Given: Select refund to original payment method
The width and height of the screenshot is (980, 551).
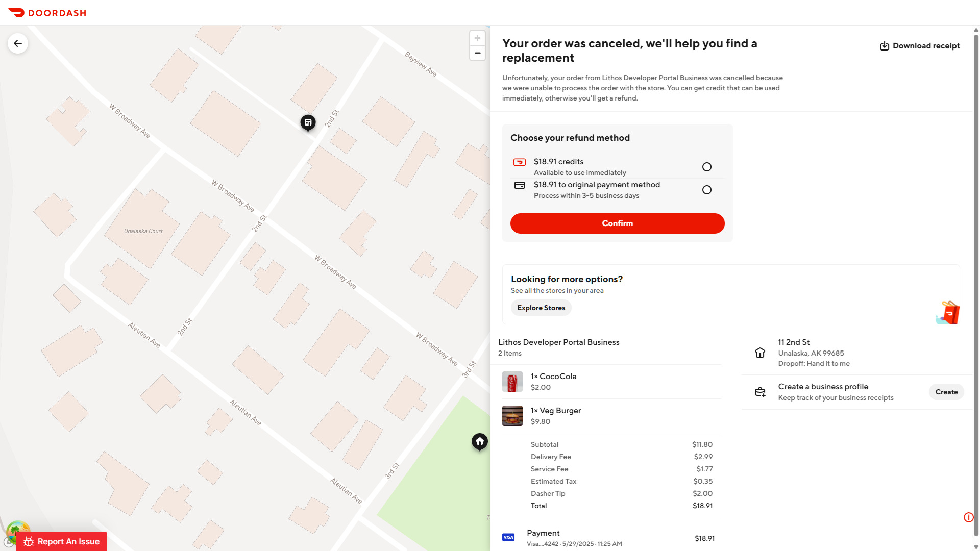Looking at the screenshot, I should click(706, 190).
